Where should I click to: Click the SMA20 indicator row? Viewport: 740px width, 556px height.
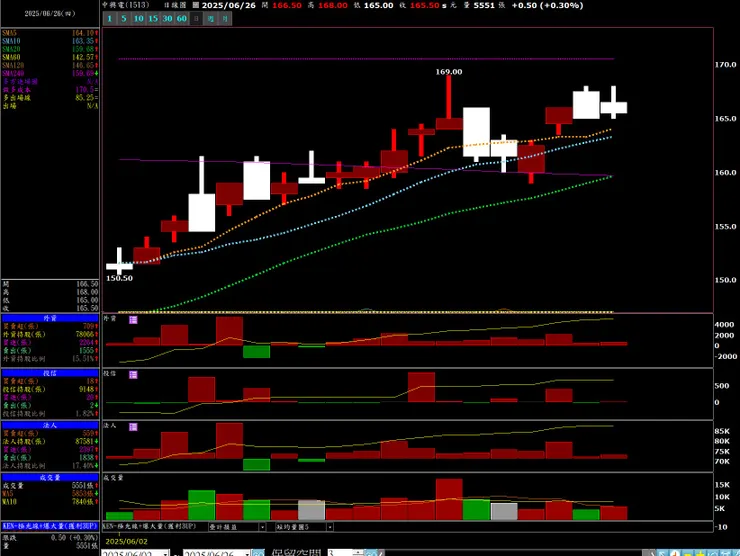(50, 49)
